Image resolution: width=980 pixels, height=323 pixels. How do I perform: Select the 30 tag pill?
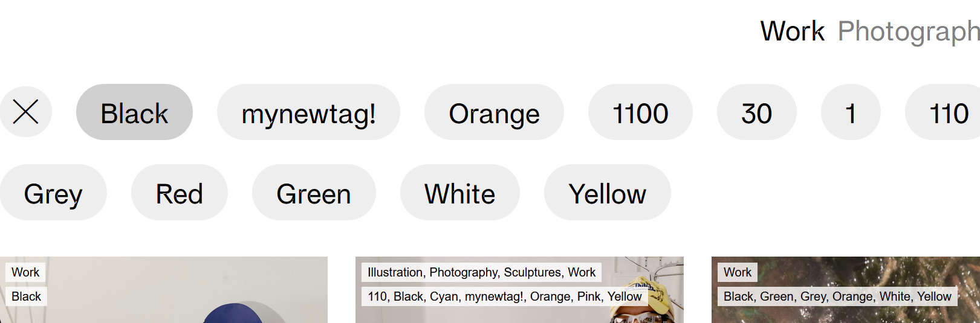(756, 112)
